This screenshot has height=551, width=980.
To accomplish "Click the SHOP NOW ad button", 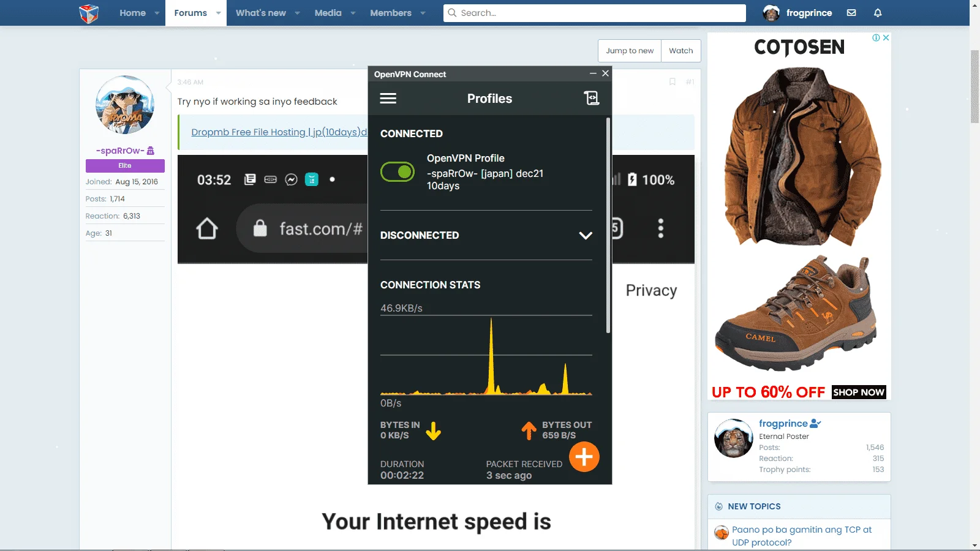I will click(x=859, y=392).
